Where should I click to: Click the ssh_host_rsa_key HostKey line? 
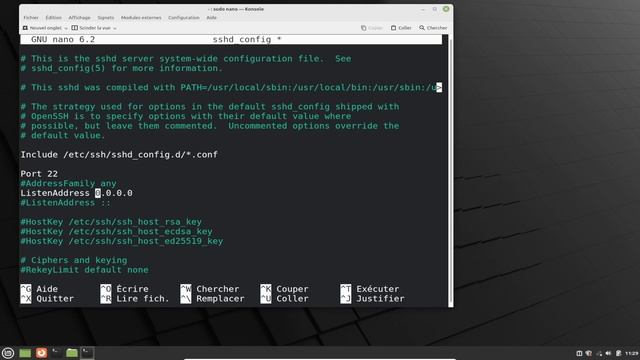pos(111,222)
